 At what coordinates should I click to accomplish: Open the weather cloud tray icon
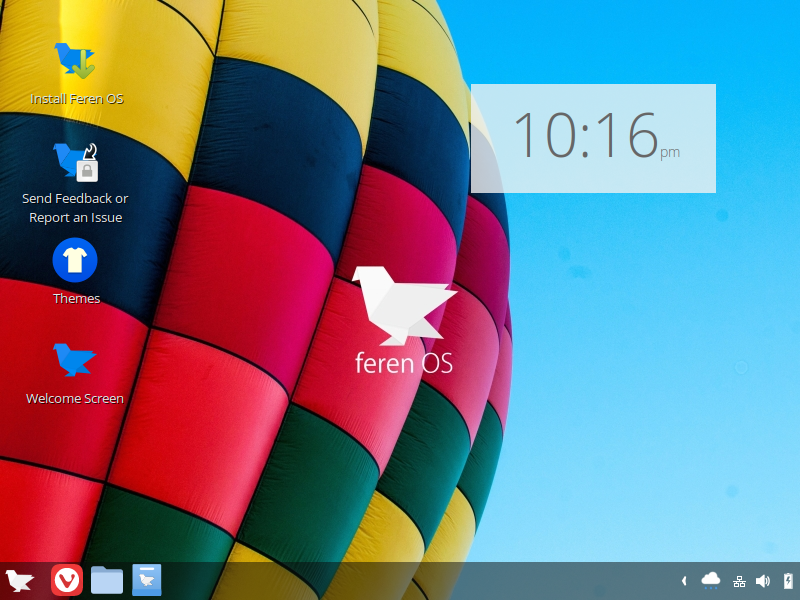tap(711, 581)
